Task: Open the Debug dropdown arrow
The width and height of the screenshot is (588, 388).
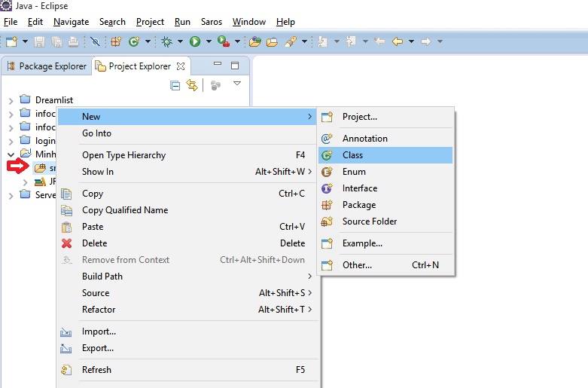Action: click(180, 41)
